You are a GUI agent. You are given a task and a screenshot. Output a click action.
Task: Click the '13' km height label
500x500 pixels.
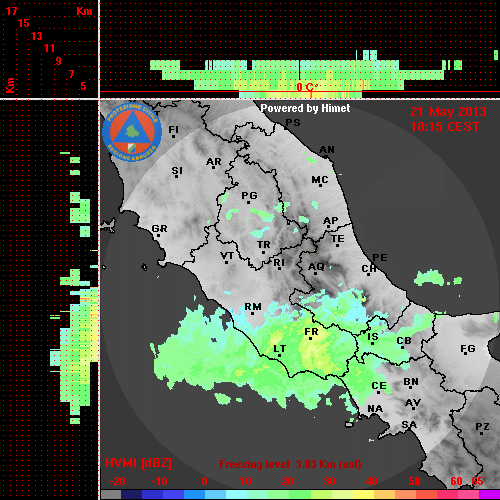[37, 36]
